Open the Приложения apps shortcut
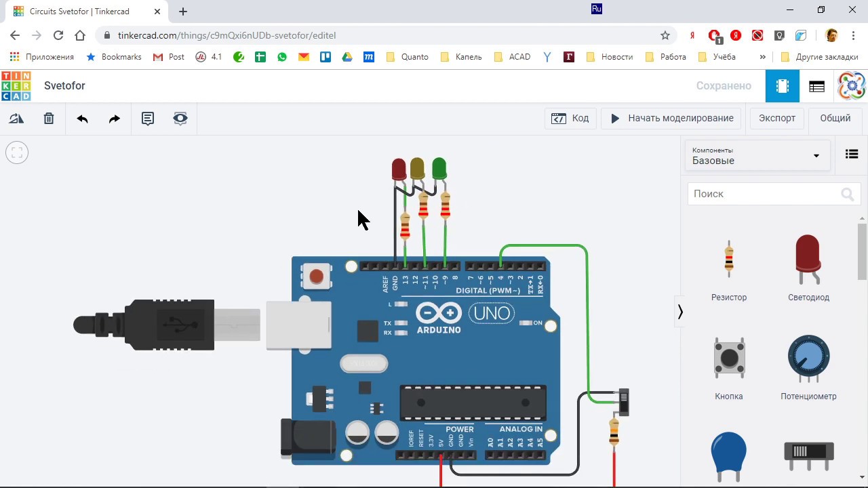868x488 pixels. point(42,57)
